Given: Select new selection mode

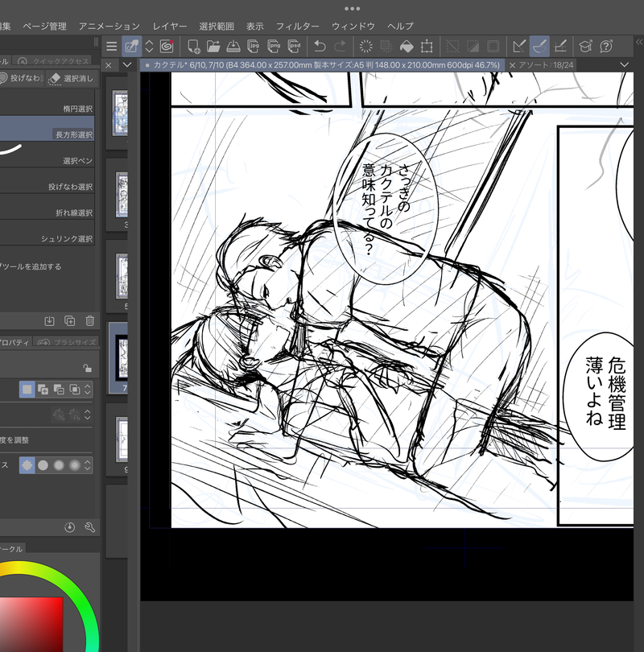Looking at the screenshot, I should click(27, 390).
